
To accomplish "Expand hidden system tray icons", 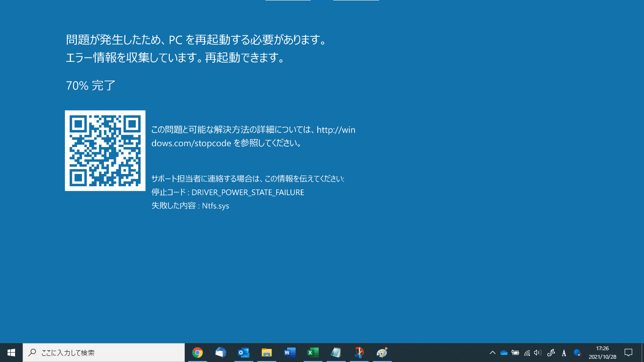I will pos(493,353).
